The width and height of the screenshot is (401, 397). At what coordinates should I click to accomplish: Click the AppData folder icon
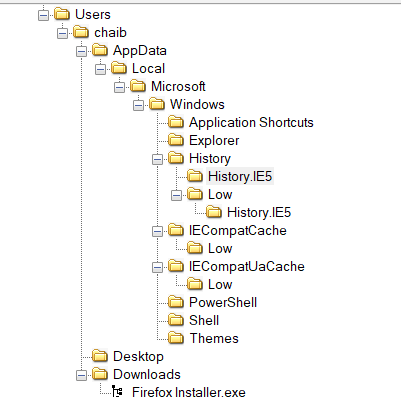pos(100,50)
